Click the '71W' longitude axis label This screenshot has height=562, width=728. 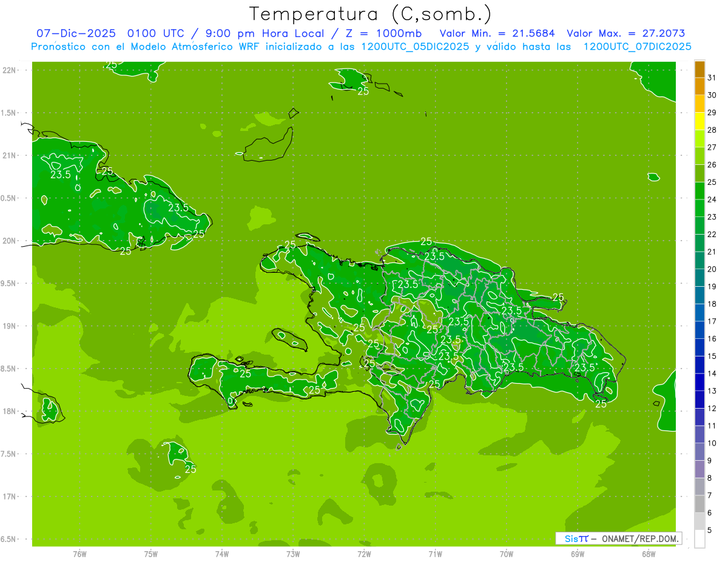[x=435, y=554]
